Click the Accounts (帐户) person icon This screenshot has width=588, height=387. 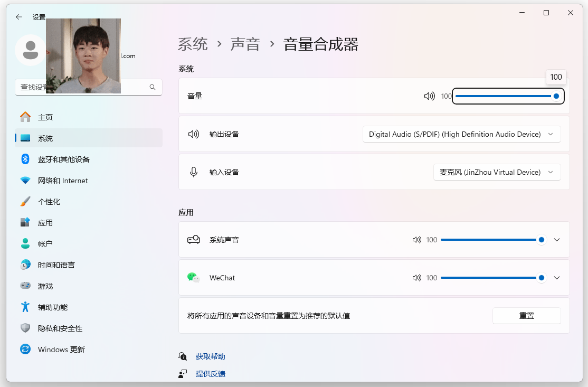click(x=25, y=243)
